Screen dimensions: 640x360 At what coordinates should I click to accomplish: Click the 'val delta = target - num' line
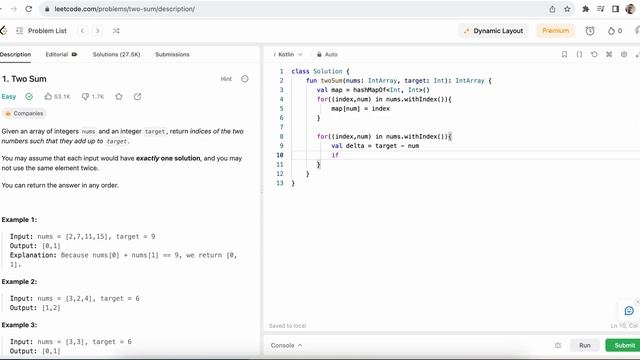click(375, 146)
